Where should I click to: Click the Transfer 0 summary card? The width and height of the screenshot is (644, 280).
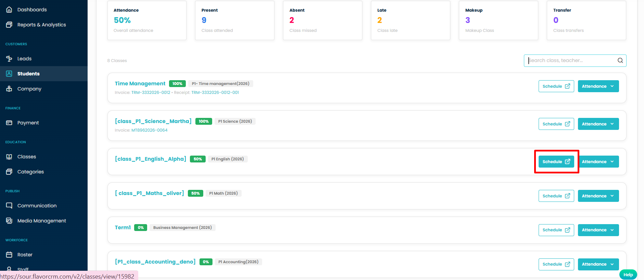(587, 20)
